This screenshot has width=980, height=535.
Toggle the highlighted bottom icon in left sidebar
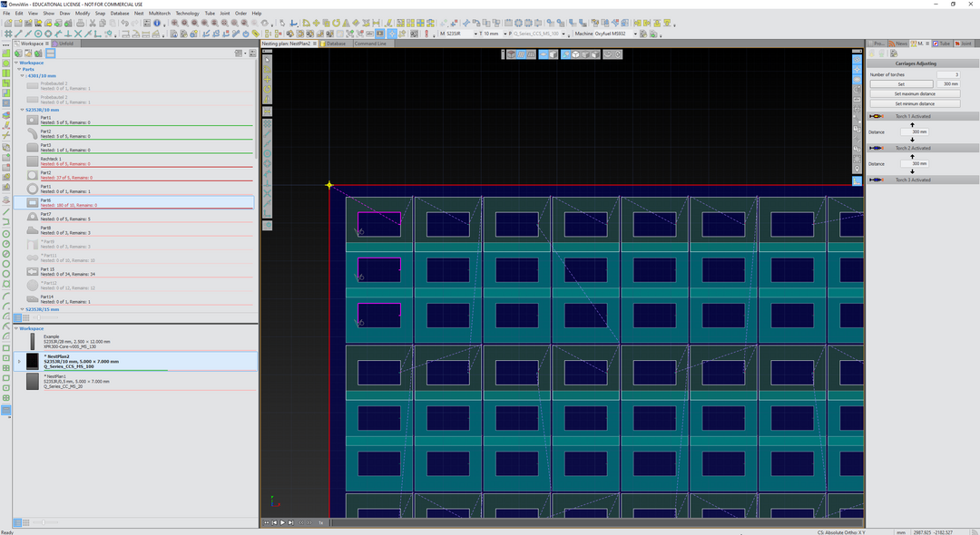5,410
